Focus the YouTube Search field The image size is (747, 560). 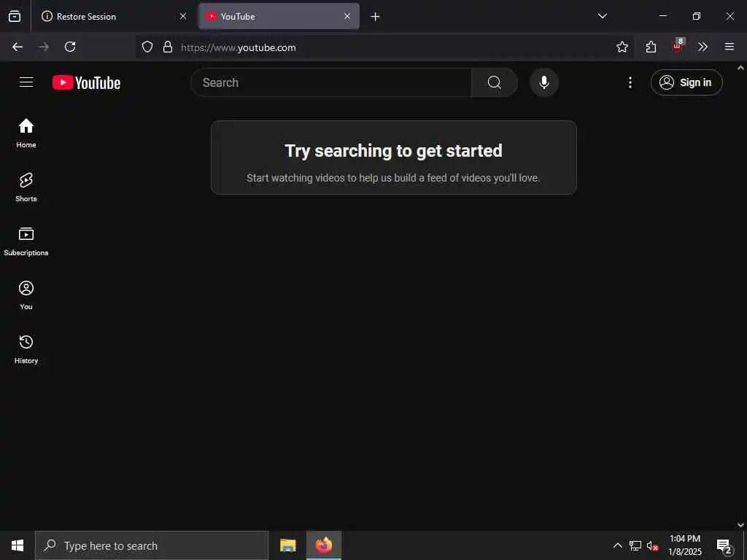click(330, 82)
